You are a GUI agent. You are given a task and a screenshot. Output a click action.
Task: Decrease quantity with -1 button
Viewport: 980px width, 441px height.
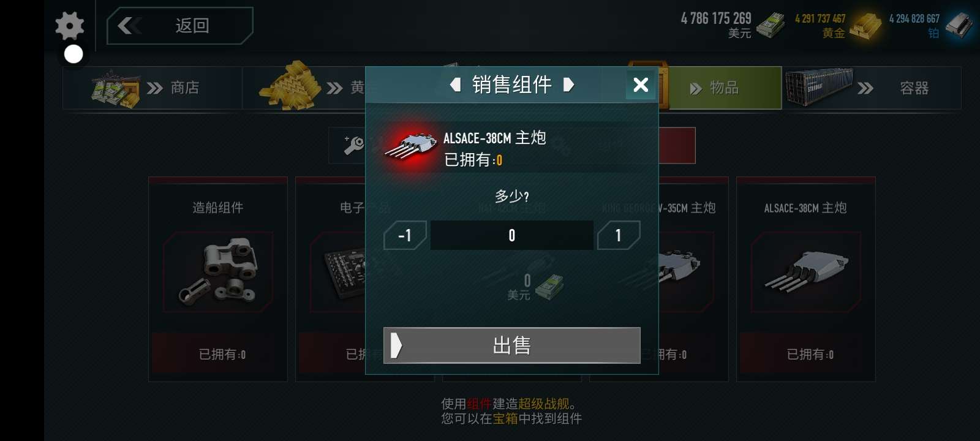(x=405, y=235)
